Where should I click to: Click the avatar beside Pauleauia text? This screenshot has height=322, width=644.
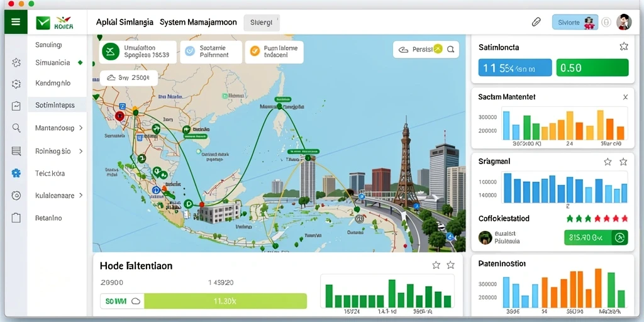(x=486, y=237)
